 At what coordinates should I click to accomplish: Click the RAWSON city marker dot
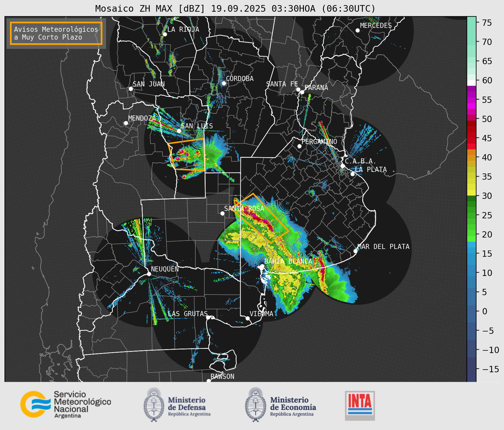coord(209,381)
